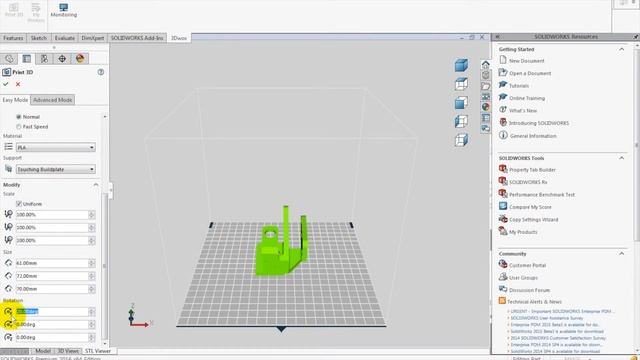This screenshot has height=360, width=640.
Task: Switch to the 3D Views bottom tab
Action: [68, 351]
